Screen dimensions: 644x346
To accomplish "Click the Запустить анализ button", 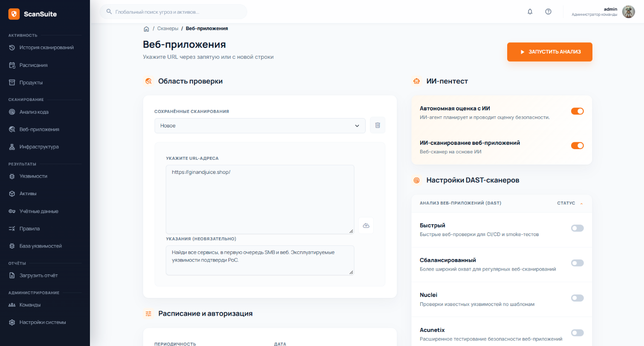I will pos(550,52).
